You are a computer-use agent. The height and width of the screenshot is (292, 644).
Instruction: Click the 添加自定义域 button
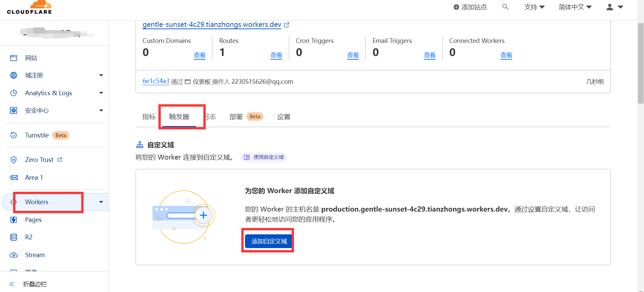pyautogui.click(x=269, y=241)
